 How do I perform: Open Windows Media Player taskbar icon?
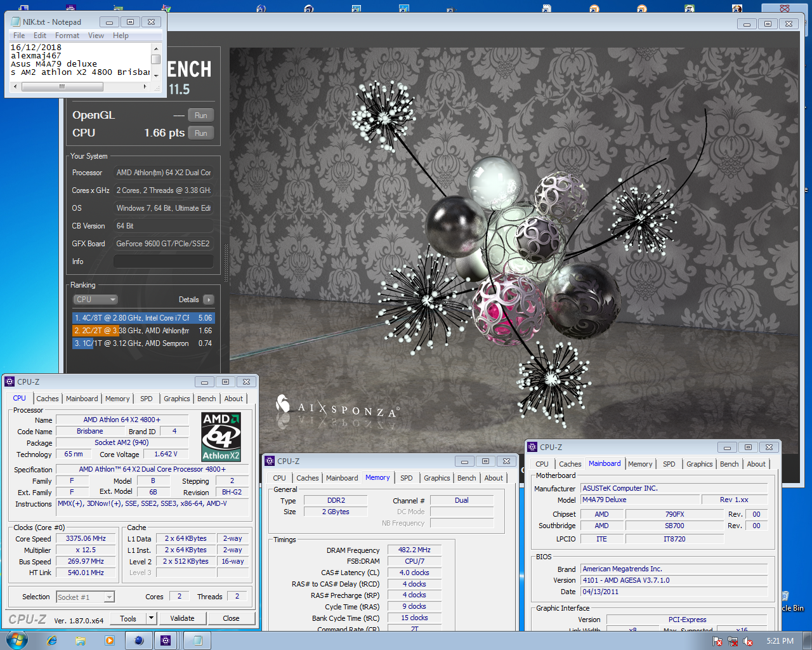[110, 640]
